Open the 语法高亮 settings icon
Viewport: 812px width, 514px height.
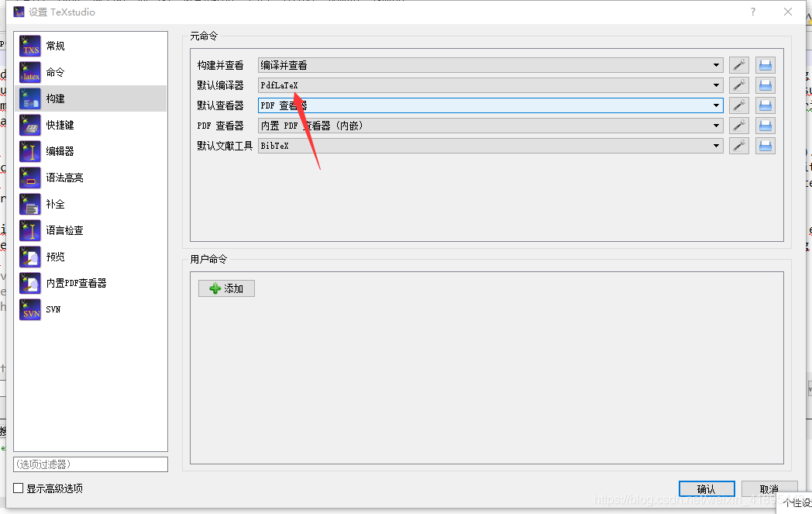30,178
